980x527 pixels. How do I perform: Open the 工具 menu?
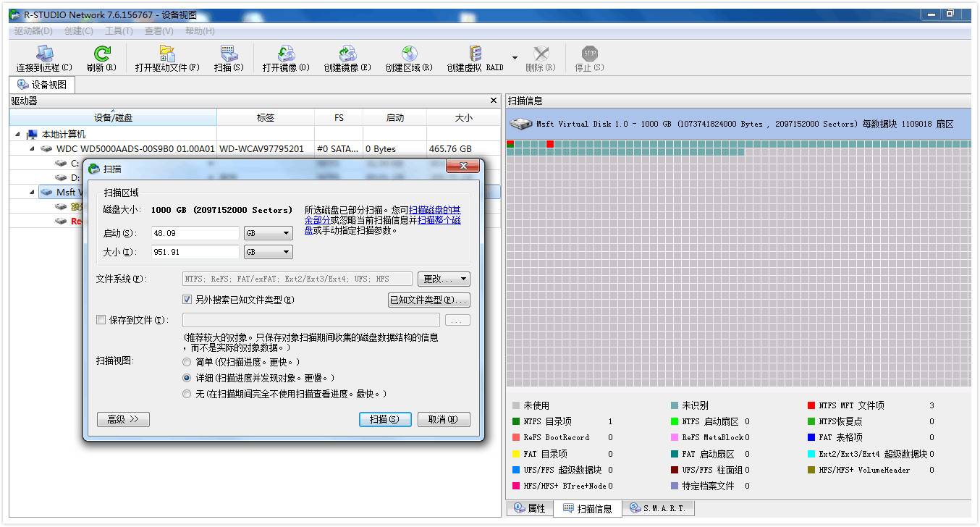tap(119, 31)
